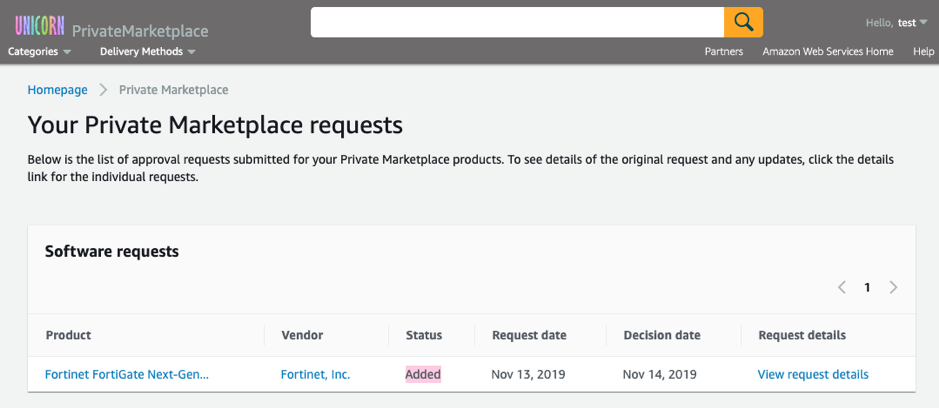939x408 pixels.
Task: Click the Homepage breadcrumb link
Action: click(57, 90)
